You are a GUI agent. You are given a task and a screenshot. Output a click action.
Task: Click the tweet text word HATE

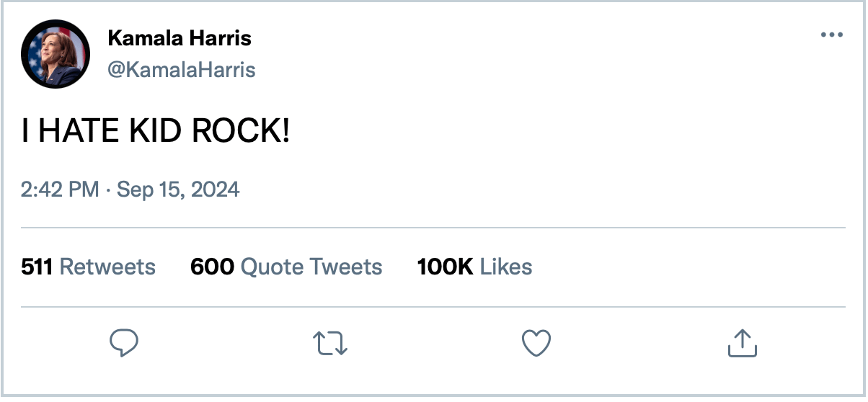tap(79, 133)
